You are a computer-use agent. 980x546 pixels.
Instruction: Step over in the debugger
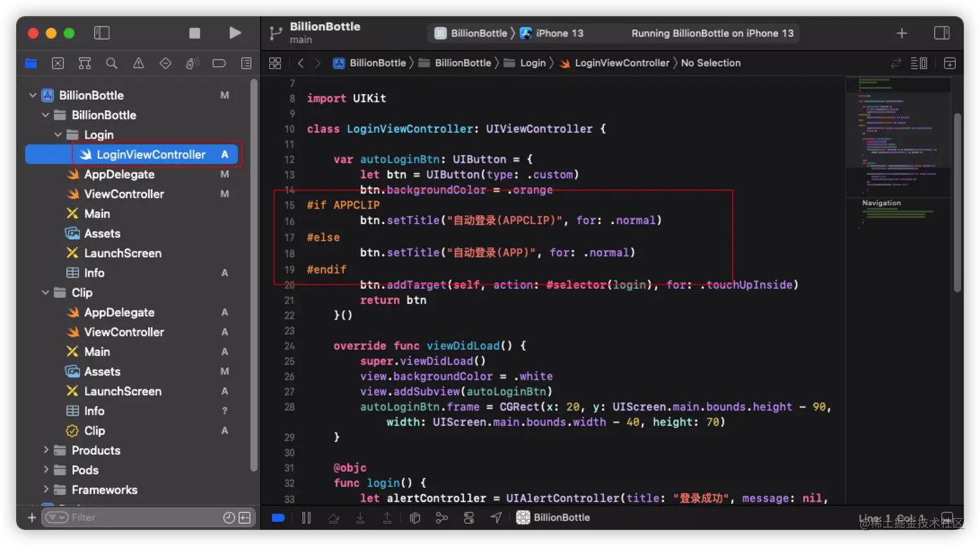[x=333, y=518]
